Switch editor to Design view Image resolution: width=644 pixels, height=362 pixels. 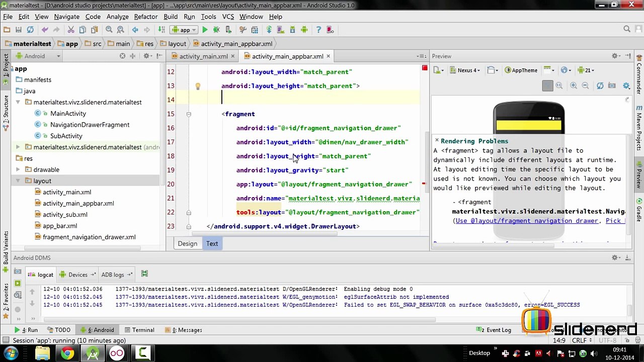[187, 244]
